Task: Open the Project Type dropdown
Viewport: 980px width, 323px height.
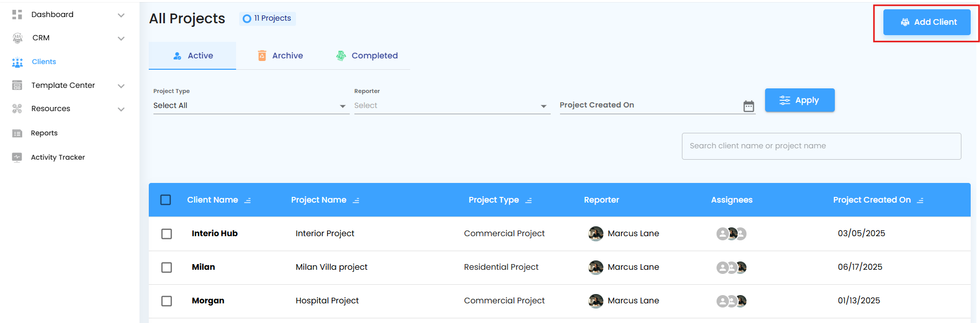Action: point(251,105)
